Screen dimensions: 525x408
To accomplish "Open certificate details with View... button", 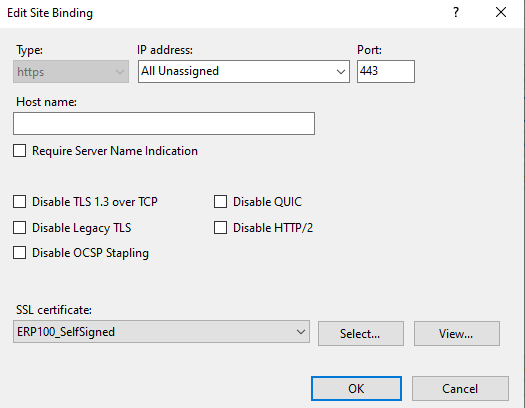I will (x=457, y=334).
